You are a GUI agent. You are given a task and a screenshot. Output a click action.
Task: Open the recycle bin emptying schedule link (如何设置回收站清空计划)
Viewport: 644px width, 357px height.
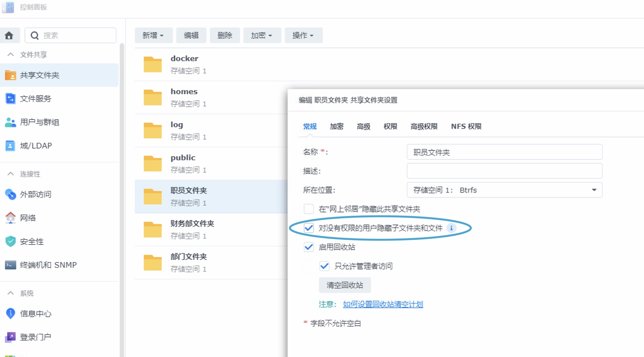pyautogui.click(x=383, y=304)
